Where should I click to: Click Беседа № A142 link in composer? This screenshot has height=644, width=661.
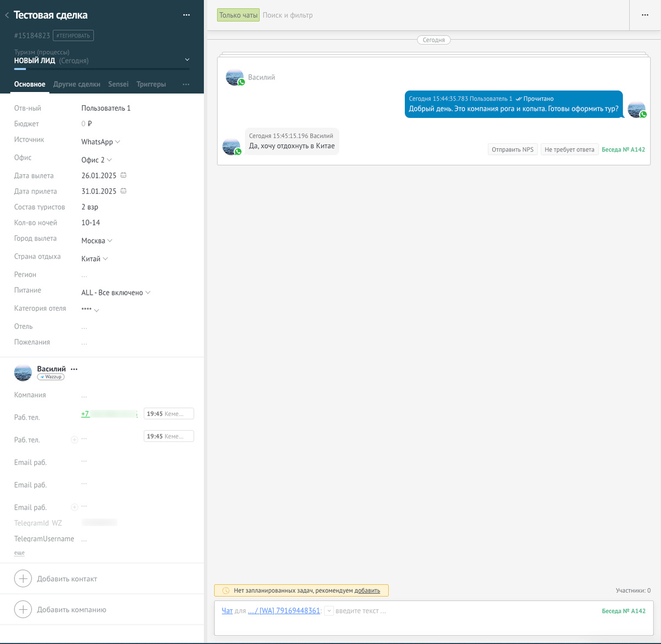624,611
